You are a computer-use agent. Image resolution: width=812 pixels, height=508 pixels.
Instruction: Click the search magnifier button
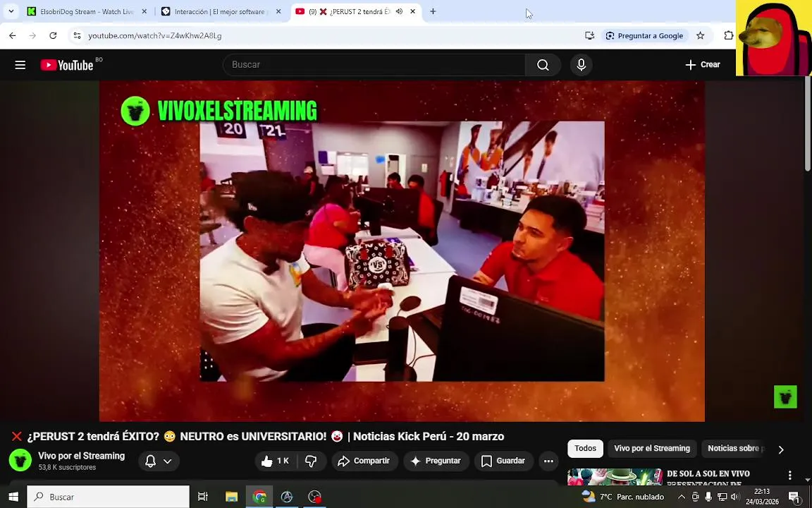pos(543,65)
